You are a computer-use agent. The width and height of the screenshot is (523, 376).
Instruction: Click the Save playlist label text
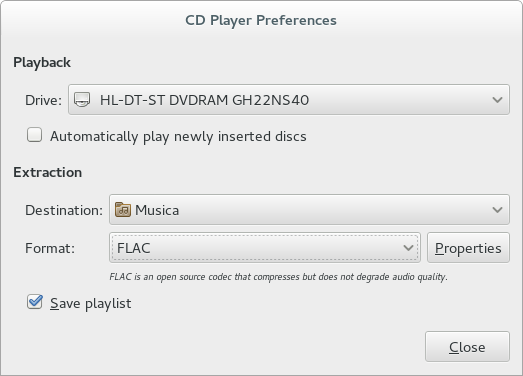(x=90, y=304)
